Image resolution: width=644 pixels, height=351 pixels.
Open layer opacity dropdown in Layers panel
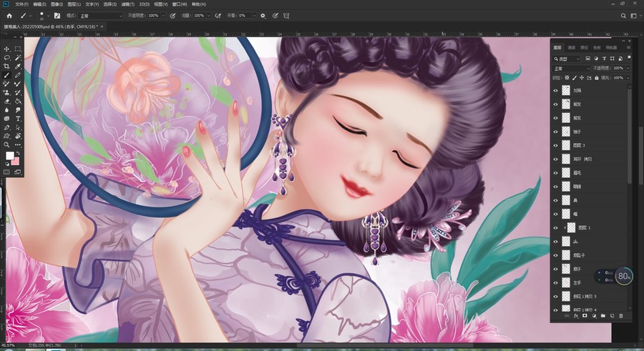[x=627, y=68]
